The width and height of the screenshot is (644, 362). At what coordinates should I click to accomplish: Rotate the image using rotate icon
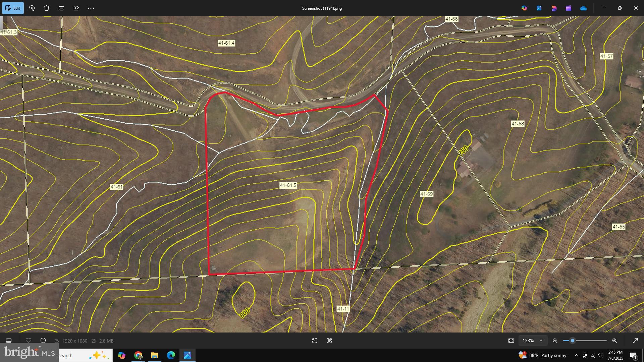click(32, 8)
